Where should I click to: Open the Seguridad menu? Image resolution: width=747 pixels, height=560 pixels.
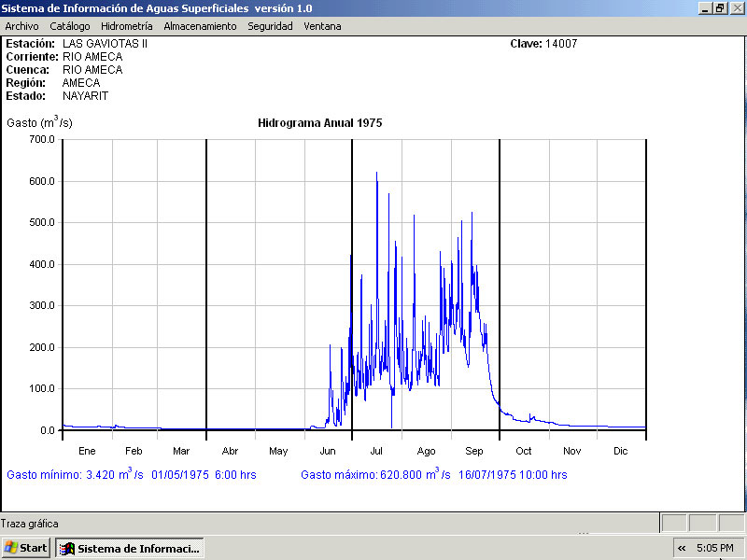click(270, 26)
